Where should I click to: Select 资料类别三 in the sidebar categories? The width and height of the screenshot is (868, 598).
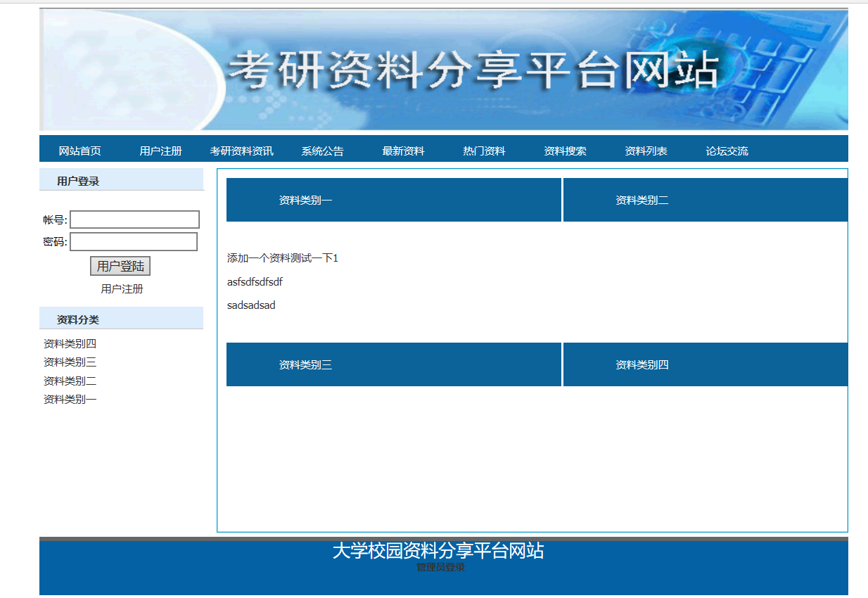70,362
